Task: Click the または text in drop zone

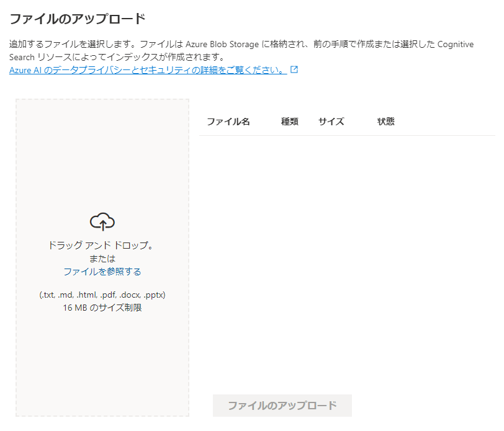Action: 102,259
